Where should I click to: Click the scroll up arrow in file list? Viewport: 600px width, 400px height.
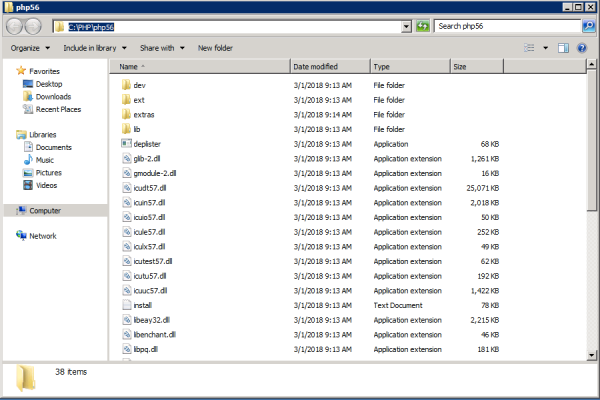[x=592, y=64]
